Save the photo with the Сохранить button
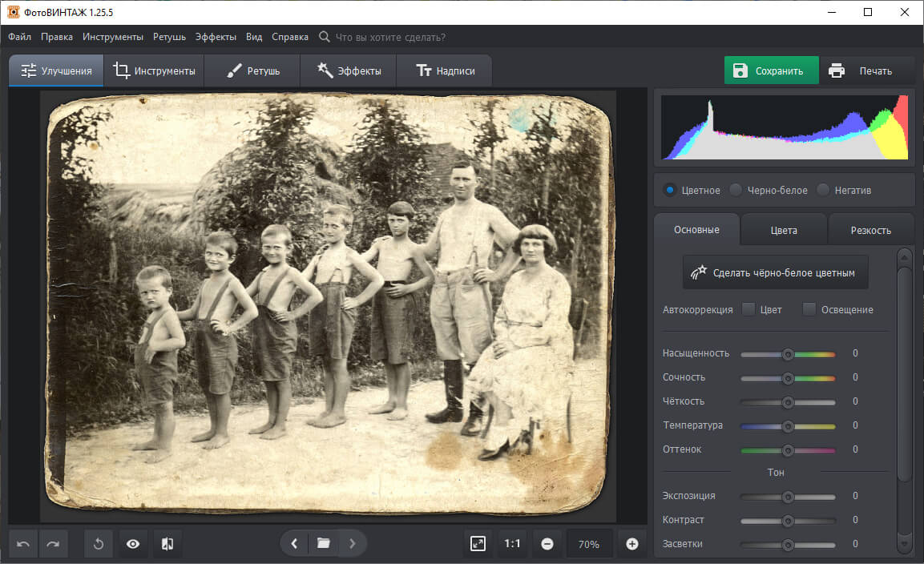This screenshot has height=564, width=924. [771, 70]
